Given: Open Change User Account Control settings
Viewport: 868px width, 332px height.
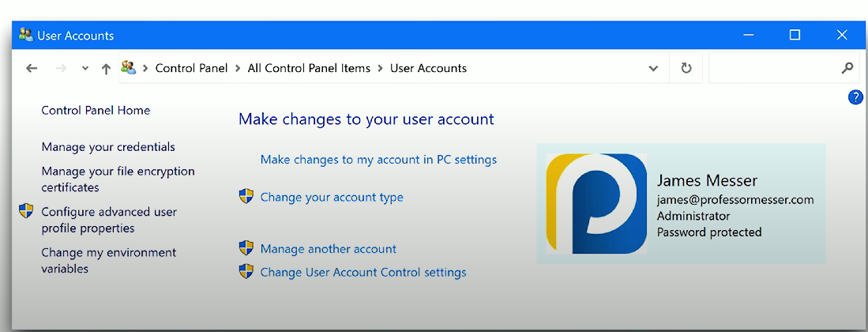Looking at the screenshot, I should [363, 272].
